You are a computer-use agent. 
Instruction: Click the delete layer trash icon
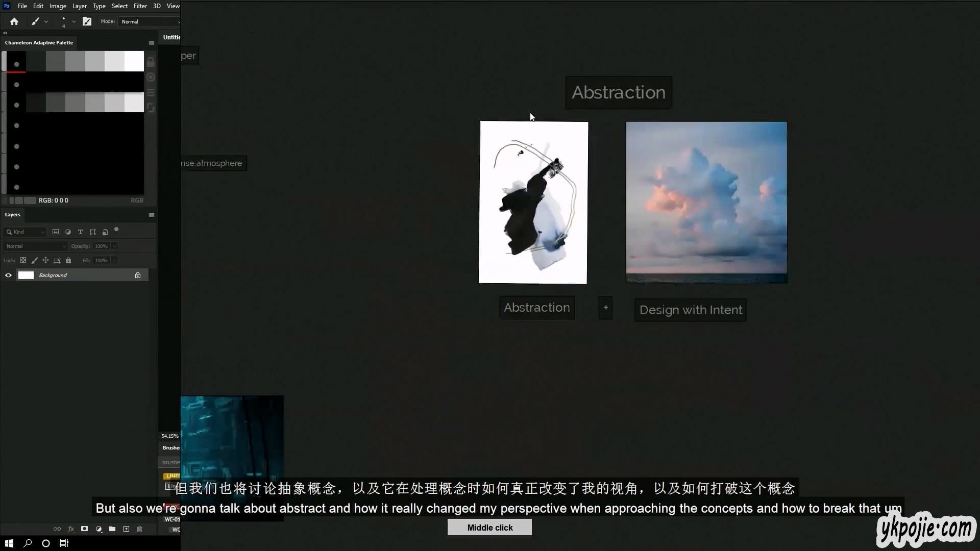(x=140, y=529)
